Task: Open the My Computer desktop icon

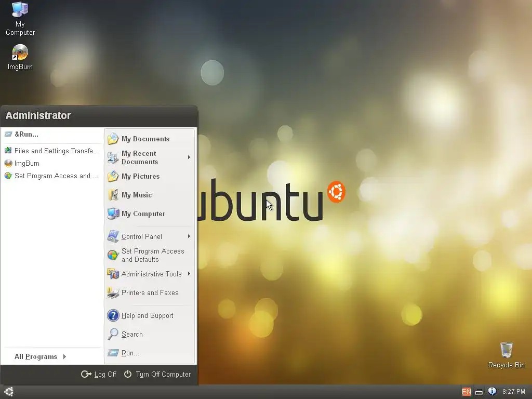Action: (x=20, y=19)
